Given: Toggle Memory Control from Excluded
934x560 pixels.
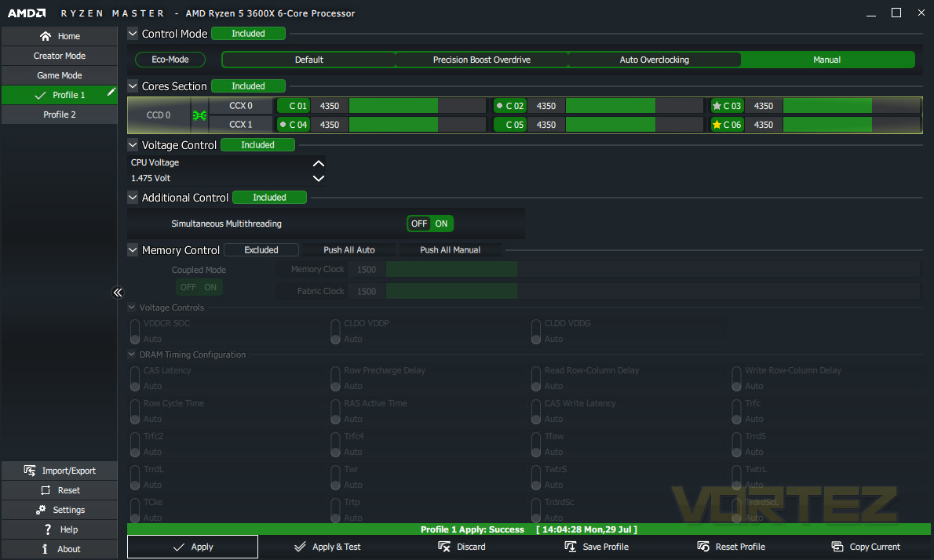Looking at the screenshot, I should pos(261,250).
